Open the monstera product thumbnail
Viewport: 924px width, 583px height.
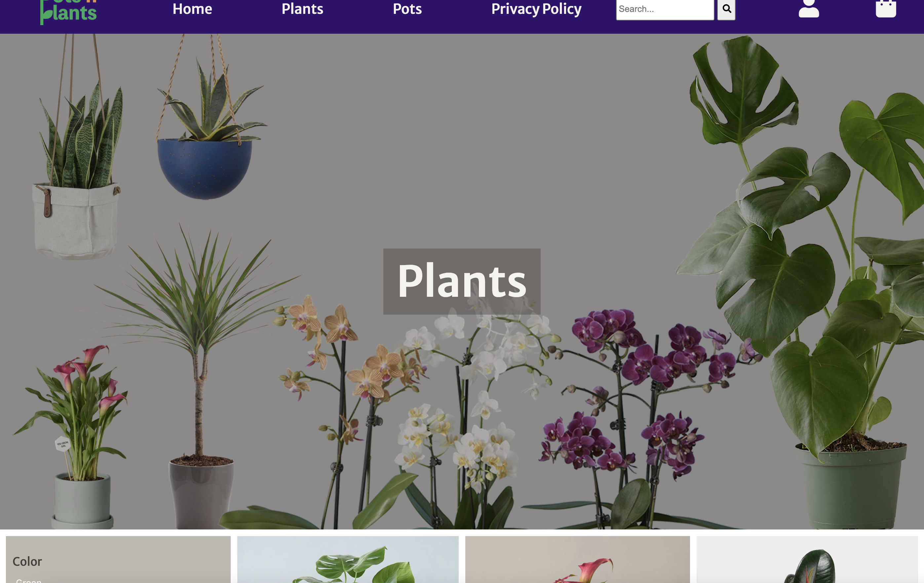[x=348, y=560]
